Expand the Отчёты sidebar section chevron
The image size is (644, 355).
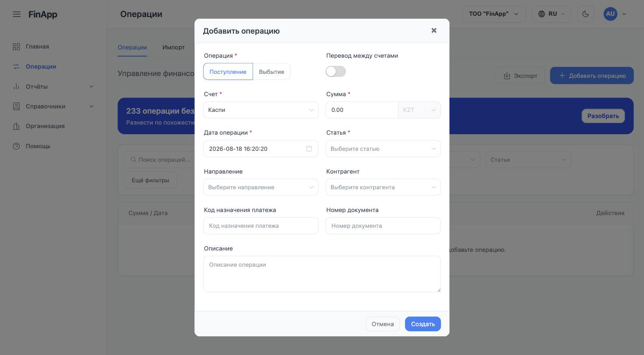pyautogui.click(x=91, y=87)
